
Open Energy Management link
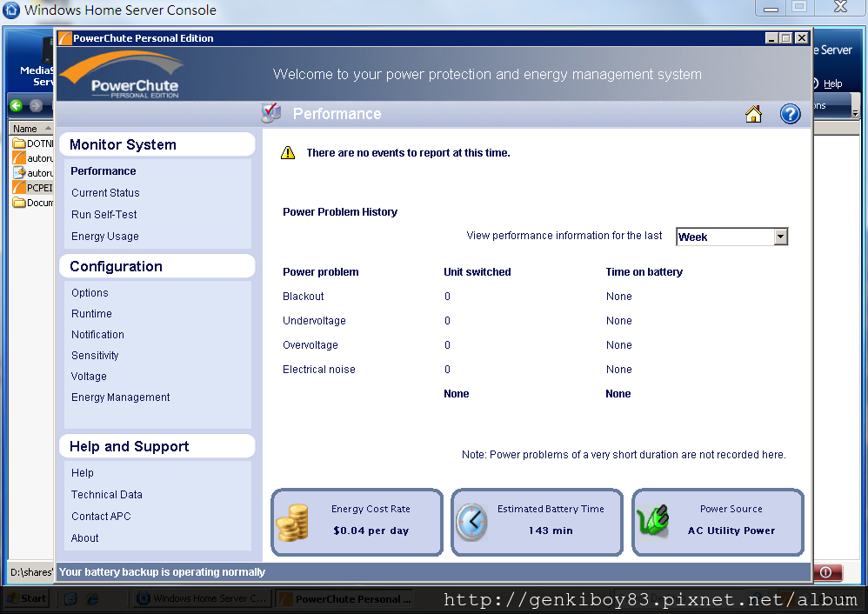120,397
